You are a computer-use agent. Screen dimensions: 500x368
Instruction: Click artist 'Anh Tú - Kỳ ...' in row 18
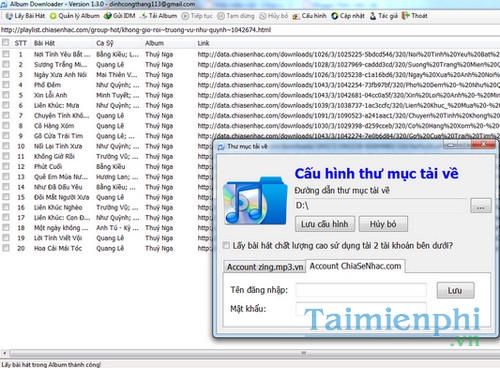point(118,228)
